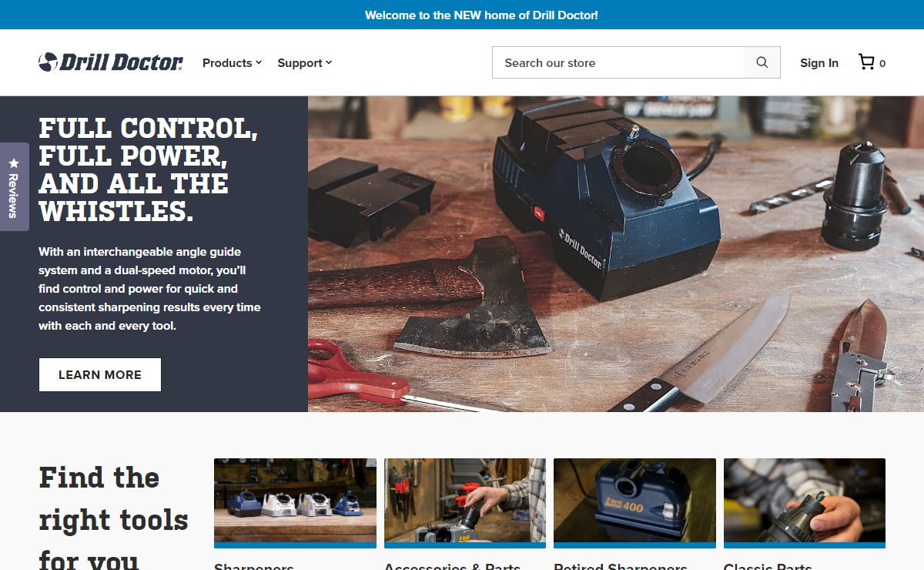Focus the Search our store field
The height and width of the screenshot is (570, 924).
pos(618,62)
